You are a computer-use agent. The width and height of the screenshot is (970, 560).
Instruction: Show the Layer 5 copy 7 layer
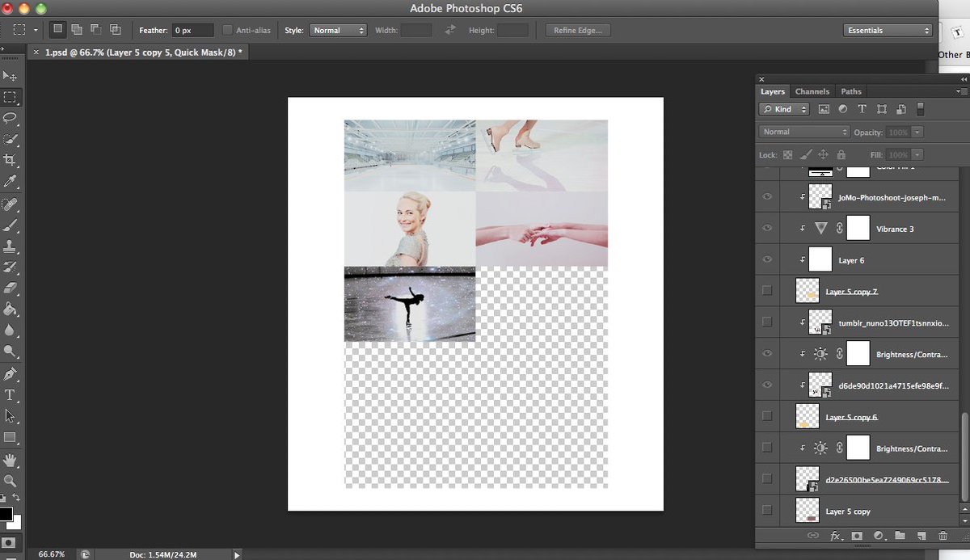click(767, 291)
